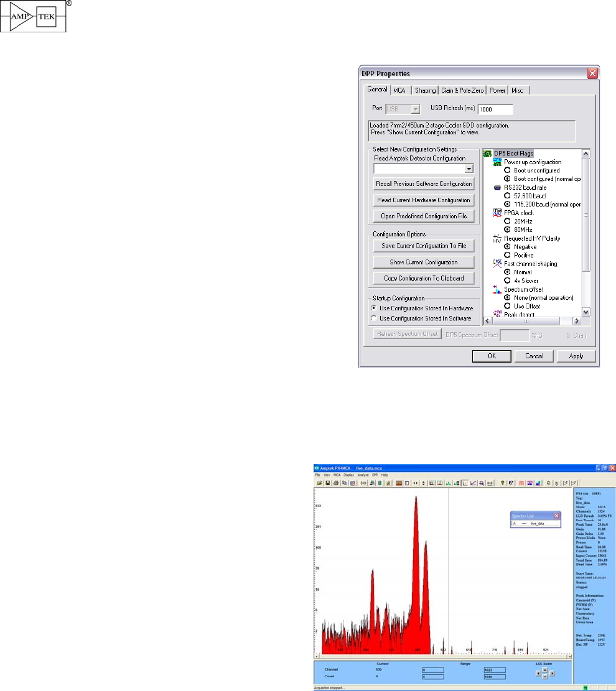This screenshot has height=691, width=616.
Task: Open the Analyze menu in PX4MCA
Action: click(363, 475)
